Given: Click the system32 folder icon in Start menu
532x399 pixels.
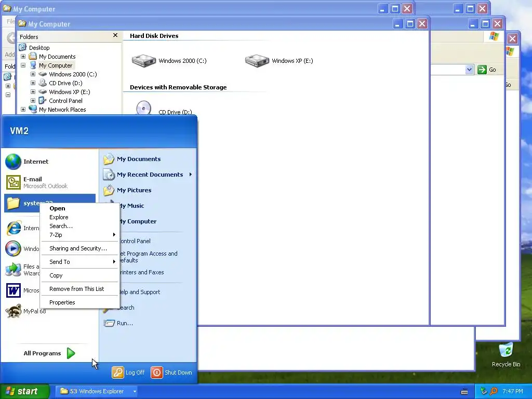Looking at the screenshot, I should click(13, 203).
